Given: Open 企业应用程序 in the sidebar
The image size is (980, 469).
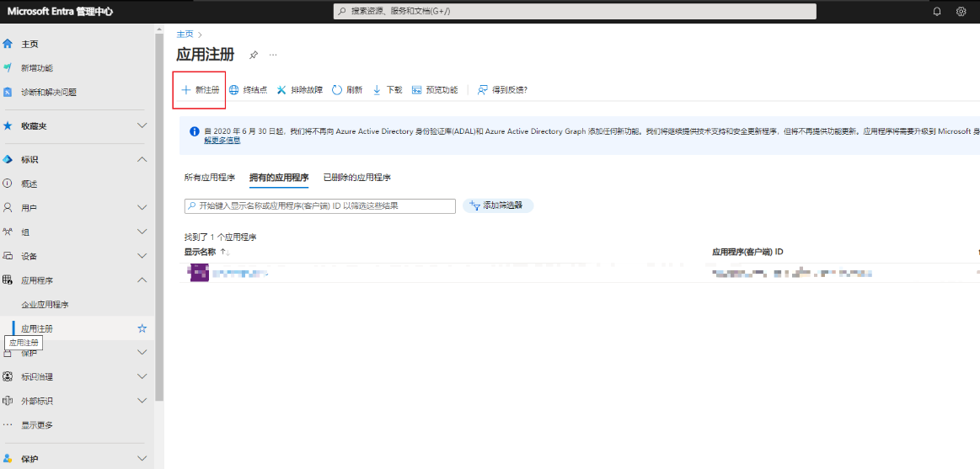Looking at the screenshot, I should click(45, 305).
